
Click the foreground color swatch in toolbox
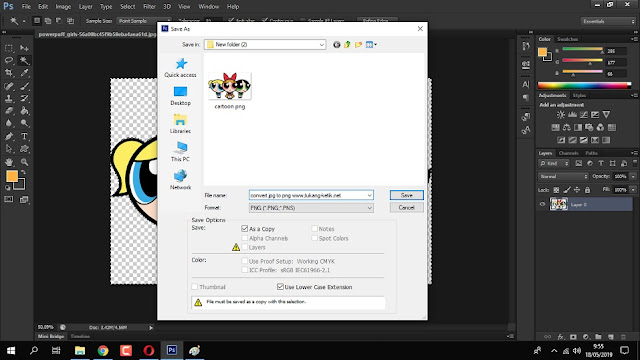12,176
